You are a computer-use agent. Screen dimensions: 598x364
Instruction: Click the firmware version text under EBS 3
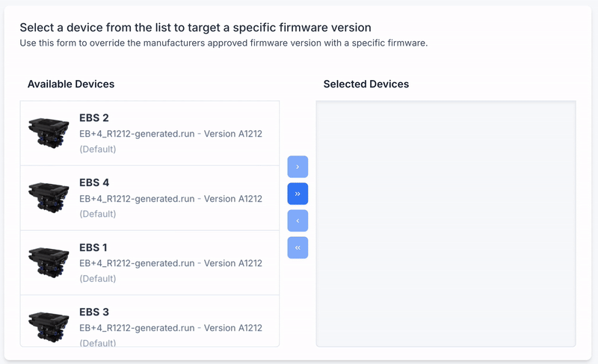170,328
